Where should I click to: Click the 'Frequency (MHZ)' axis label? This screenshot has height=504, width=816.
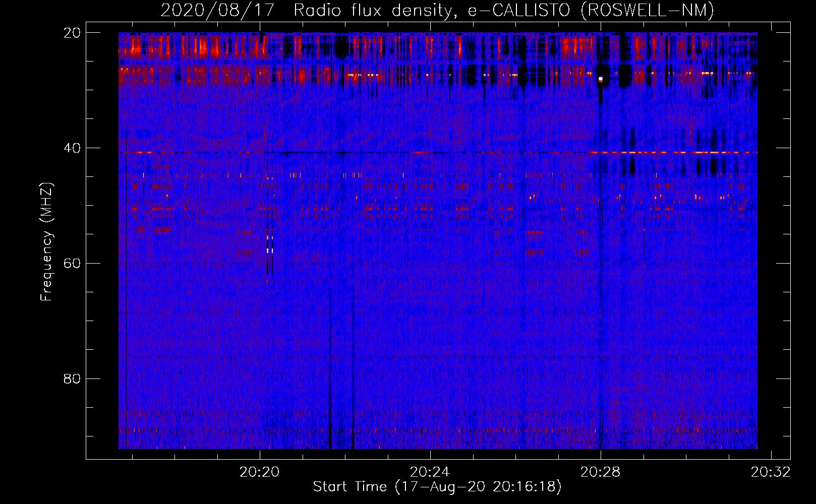(46, 242)
